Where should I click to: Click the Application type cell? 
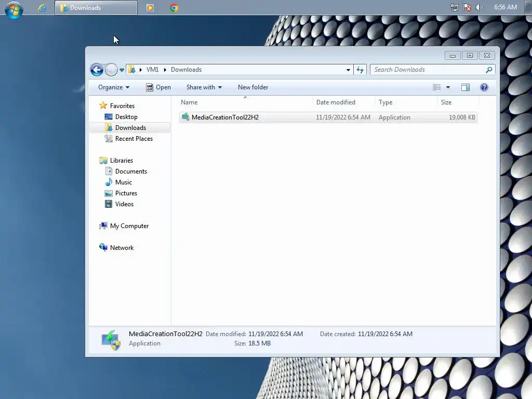(x=394, y=117)
